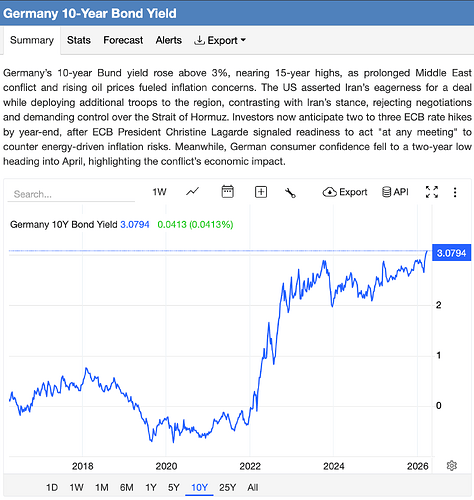Select the 5Y time range

(x=173, y=488)
